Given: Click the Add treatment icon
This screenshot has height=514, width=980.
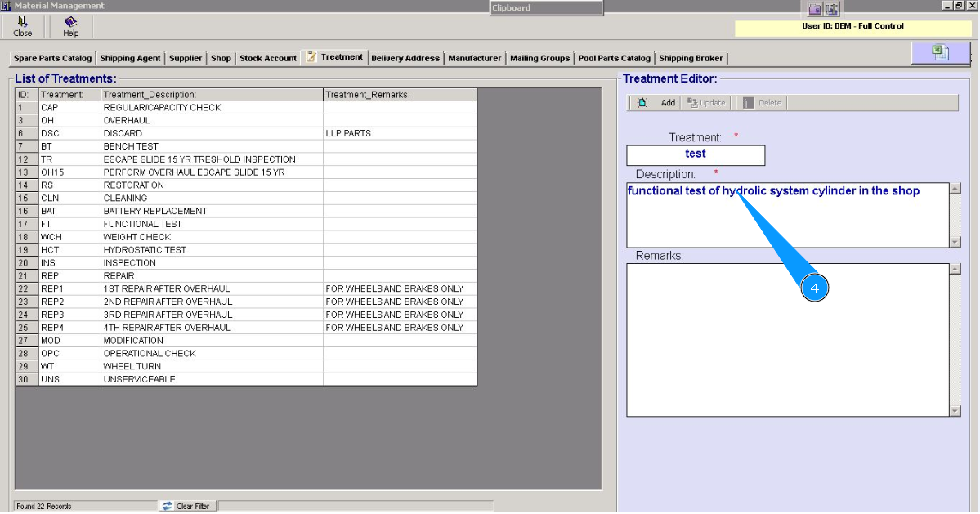Looking at the screenshot, I should pyautogui.click(x=642, y=103).
